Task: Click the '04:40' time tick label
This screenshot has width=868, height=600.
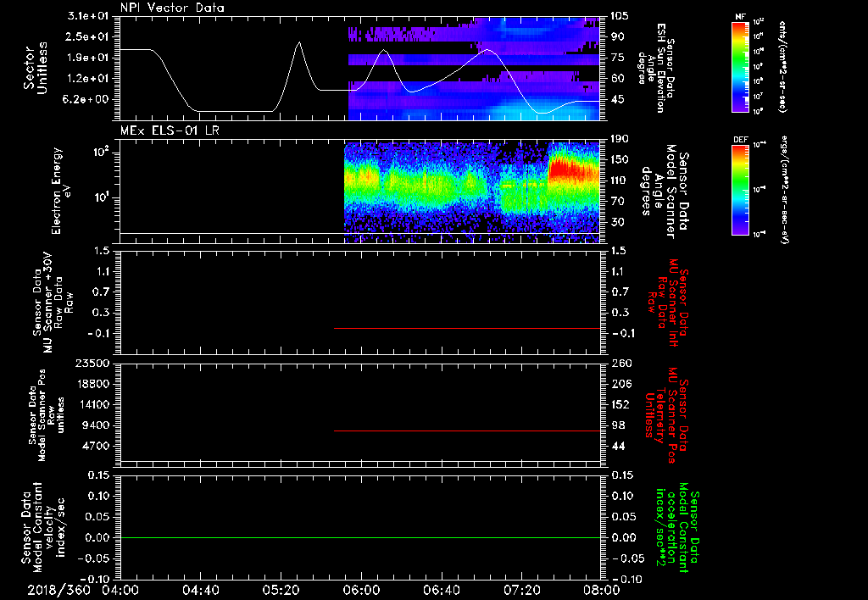Action: pos(200,590)
